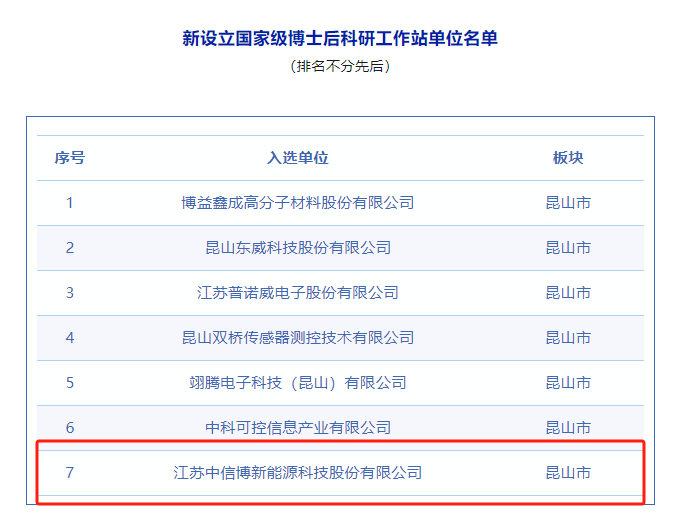
Task: Click 翊腾电子科技（昆山）有限公司 entry
Action: [x=297, y=383]
